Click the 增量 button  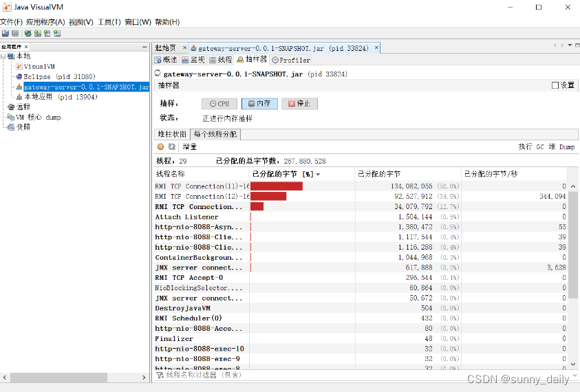click(190, 146)
